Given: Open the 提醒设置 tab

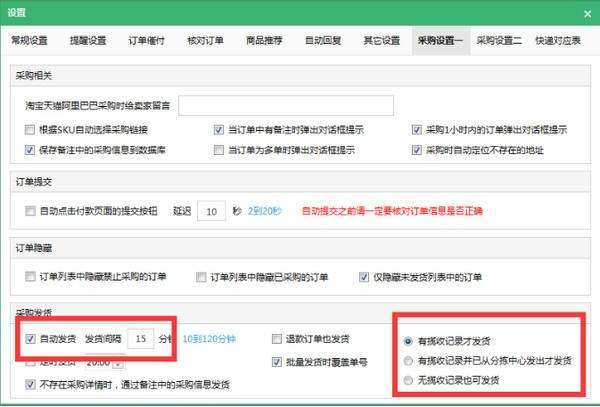Looking at the screenshot, I should coord(88,41).
